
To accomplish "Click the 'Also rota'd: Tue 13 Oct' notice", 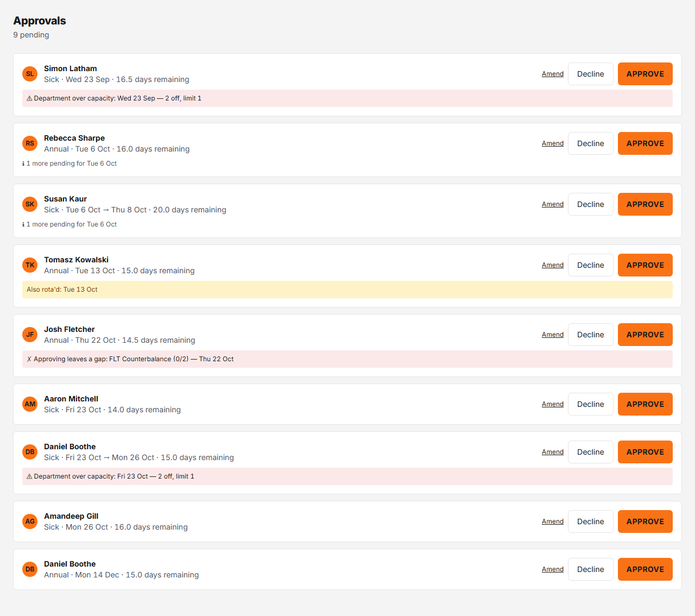I will click(x=347, y=290).
